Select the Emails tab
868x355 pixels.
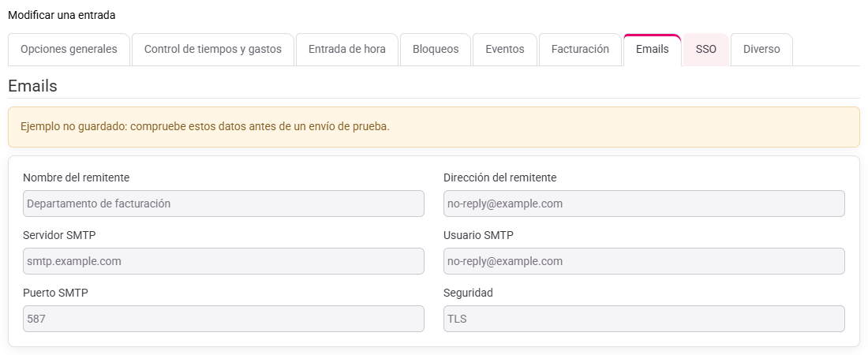click(x=652, y=49)
